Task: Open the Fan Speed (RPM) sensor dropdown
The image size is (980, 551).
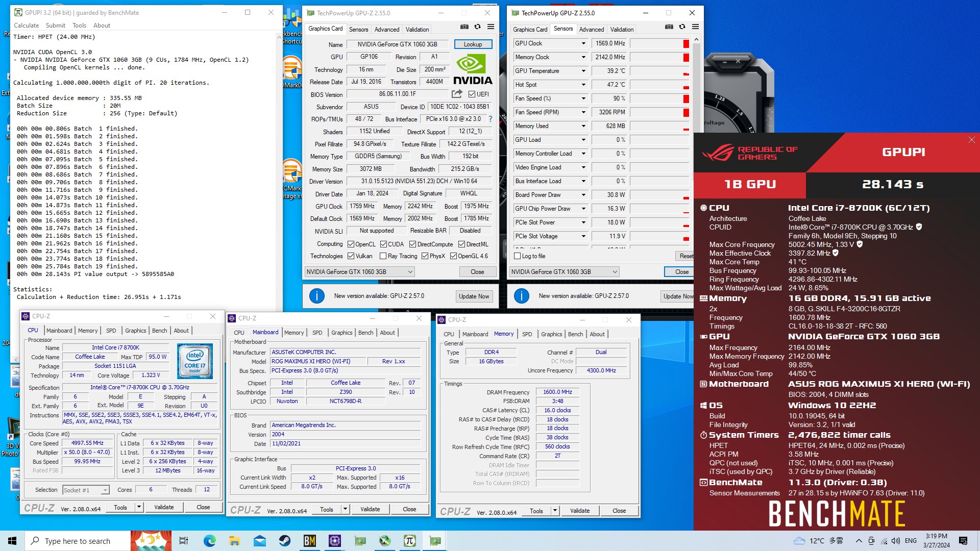Action: (583, 112)
